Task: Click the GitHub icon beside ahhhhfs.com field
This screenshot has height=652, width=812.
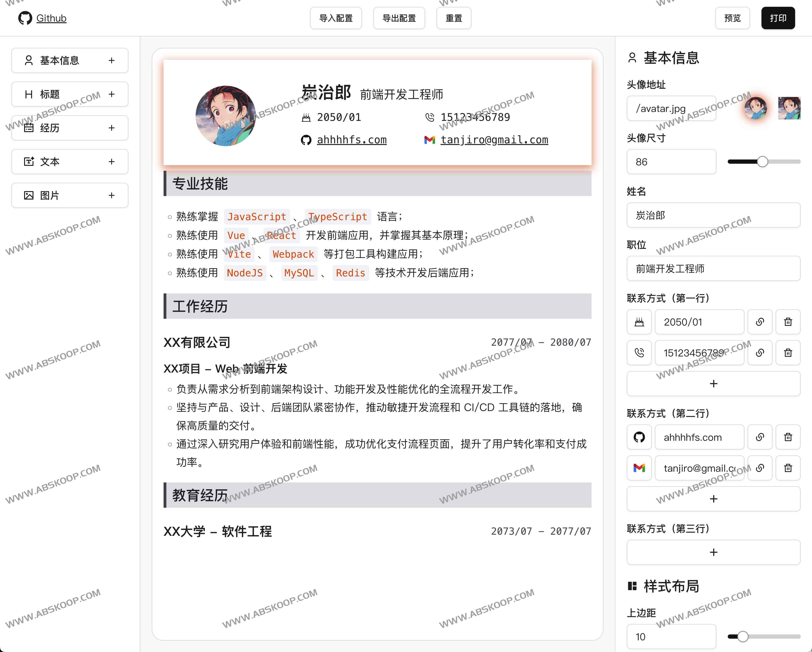Action: click(x=639, y=437)
